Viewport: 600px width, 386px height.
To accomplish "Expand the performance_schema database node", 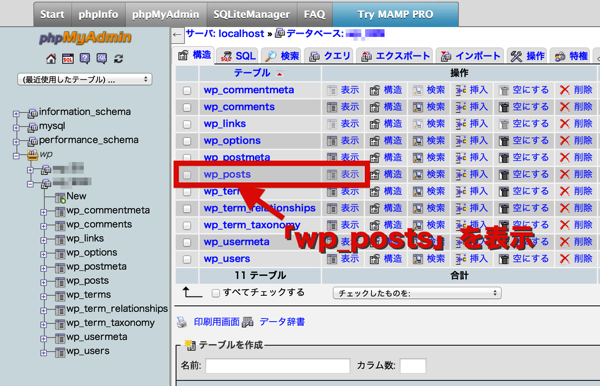I will pyautogui.click(x=16, y=142).
